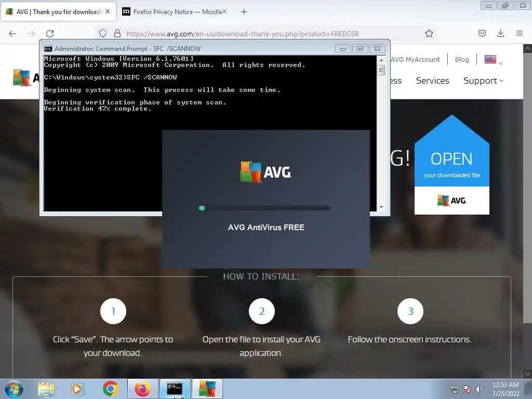Click install step circle number 1

(x=113, y=311)
